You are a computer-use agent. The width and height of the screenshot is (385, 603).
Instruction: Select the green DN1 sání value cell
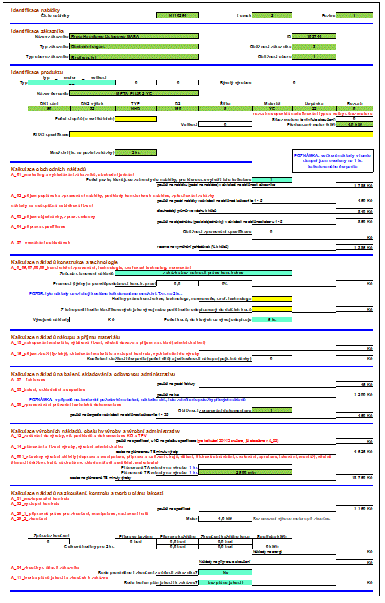click(48, 108)
